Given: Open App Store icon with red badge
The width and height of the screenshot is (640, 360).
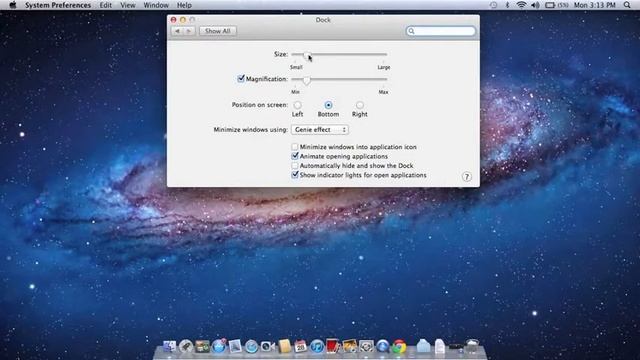Looking at the screenshot, I should click(x=219, y=346).
